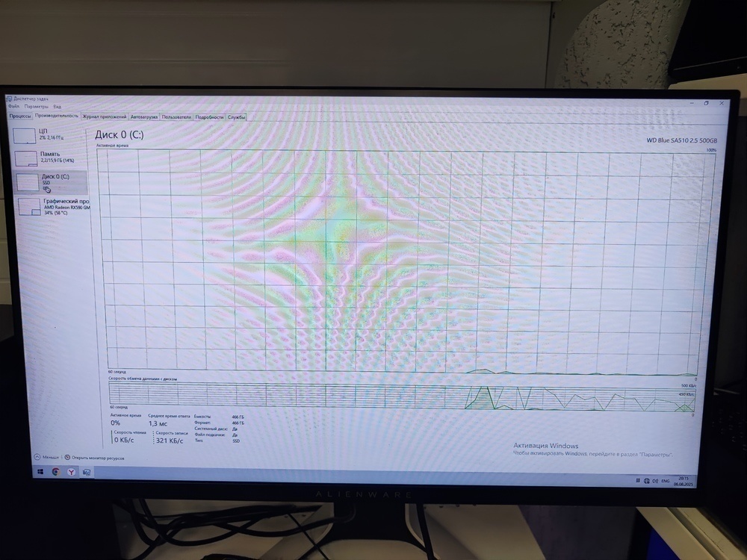Screen dimensions: 747x560
Task: Open the network tray icon
Action: point(646,481)
